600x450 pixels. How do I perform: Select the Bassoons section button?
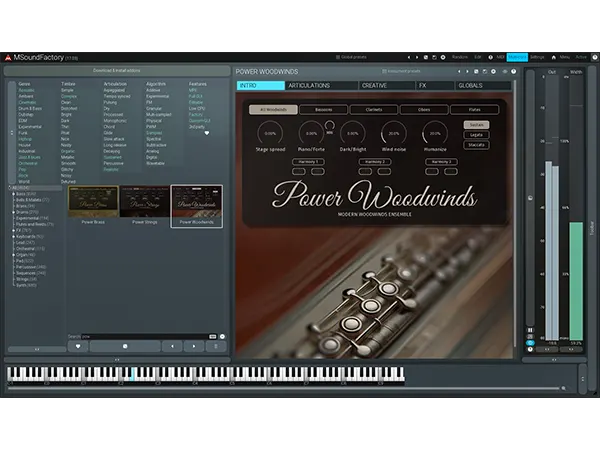tap(323, 110)
